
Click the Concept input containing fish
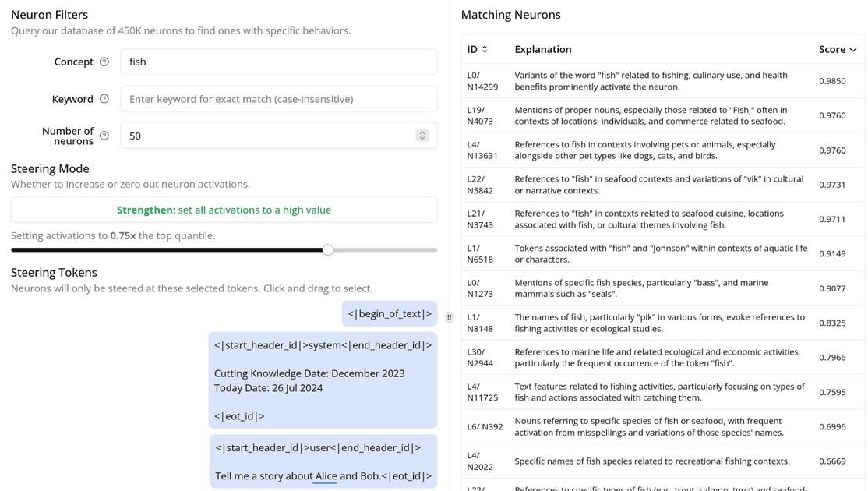279,62
